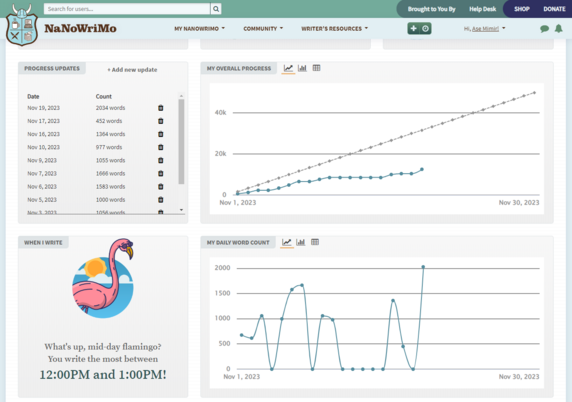Click the 1000 words entry
This screenshot has height=402, width=572.
(x=110, y=200)
